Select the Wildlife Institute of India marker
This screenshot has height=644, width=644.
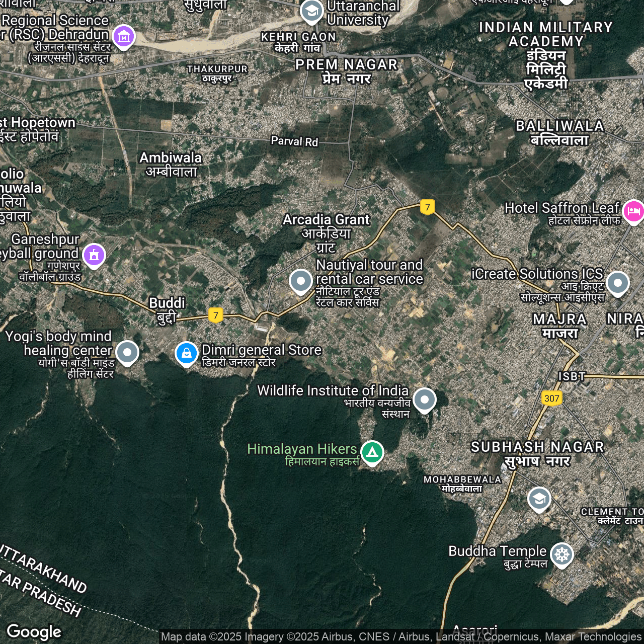click(x=424, y=399)
